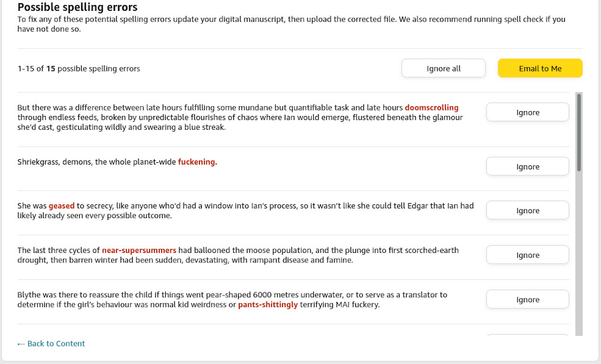The height and width of the screenshot is (364, 601).
Task: Ignore the near-supersummers spelling error
Action: [x=528, y=255]
